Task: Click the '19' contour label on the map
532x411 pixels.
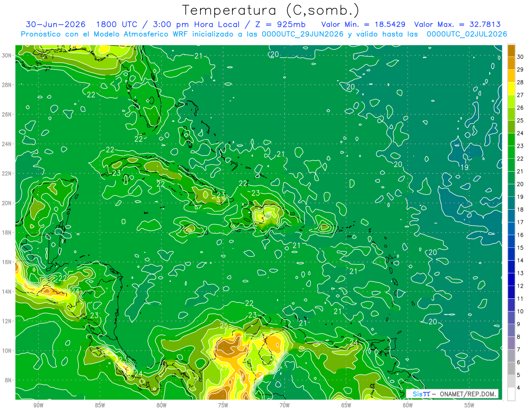Action: click(465, 168)
